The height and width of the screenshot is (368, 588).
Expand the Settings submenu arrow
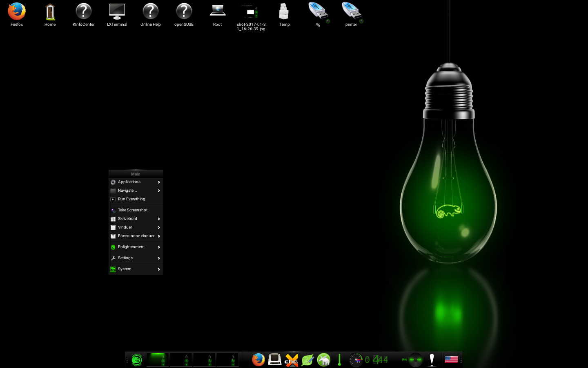tap(159, 258)
